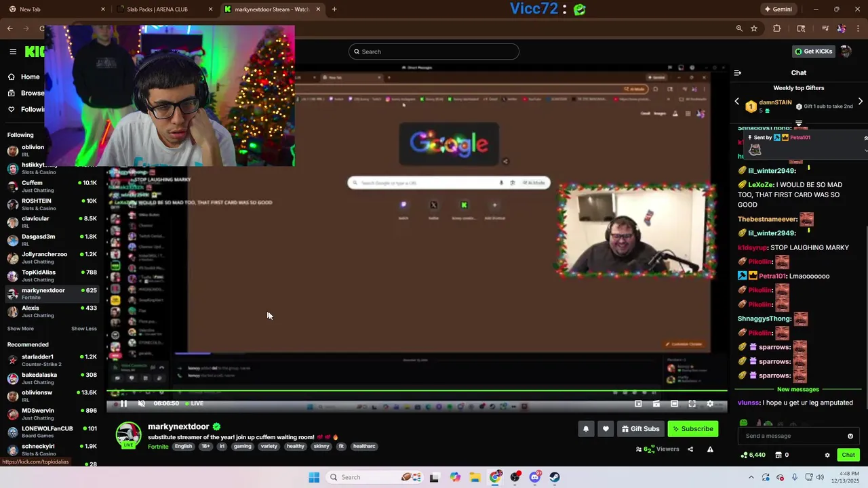Hide the pinned message from Petra101

pos(865,138)
